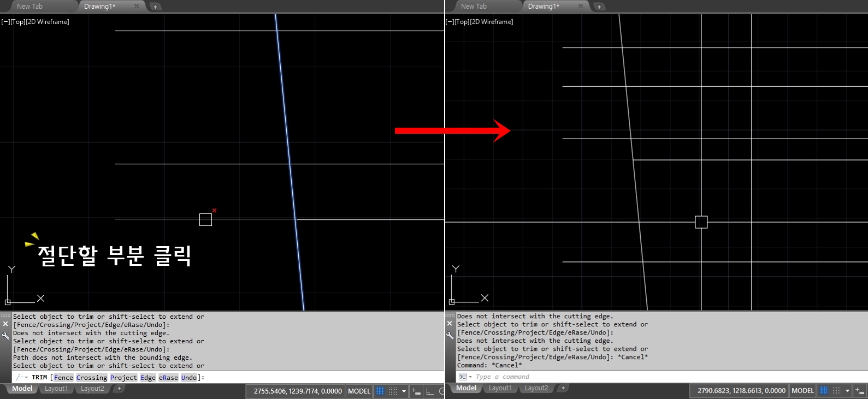868x399 pixels.
Task: Choose the Fence option in TRIM prompt
Action: [63, 378]
